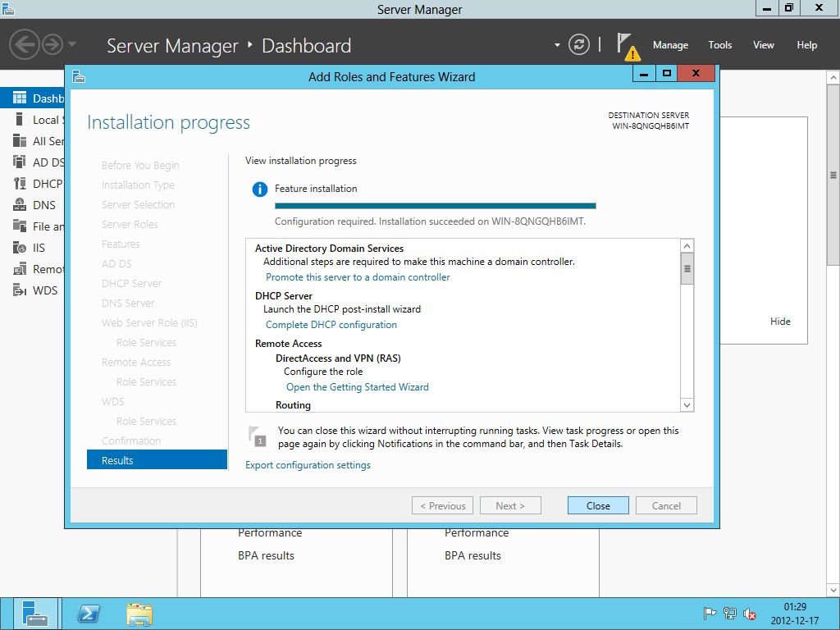
Task: Click the Server Manager vertical scrollbar thumb
Action: (x=833, y=176)
